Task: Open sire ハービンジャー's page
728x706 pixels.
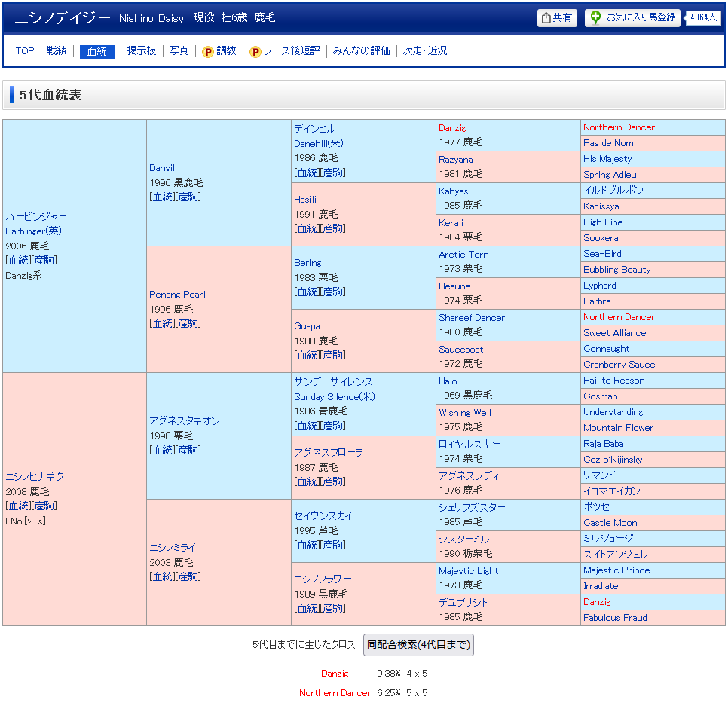Action: (36, 216)
